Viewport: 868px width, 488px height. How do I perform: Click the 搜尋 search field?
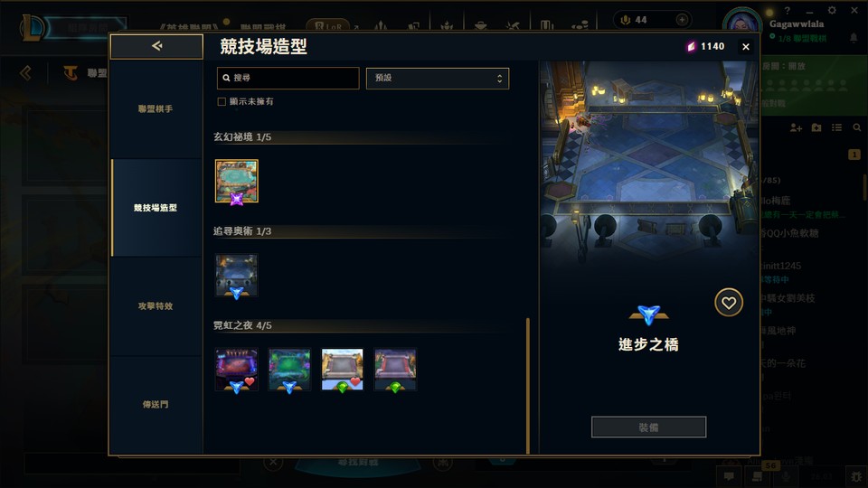[288, 78]
